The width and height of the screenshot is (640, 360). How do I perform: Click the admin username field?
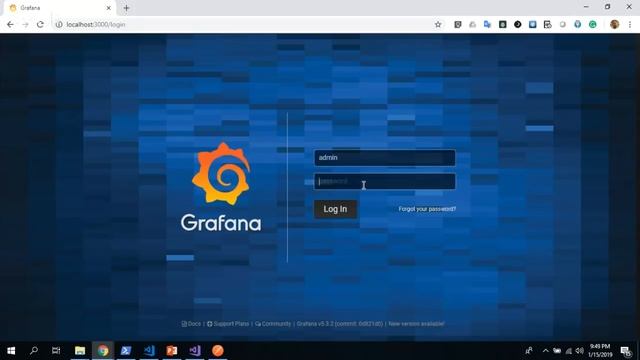(x=384, y=158)
